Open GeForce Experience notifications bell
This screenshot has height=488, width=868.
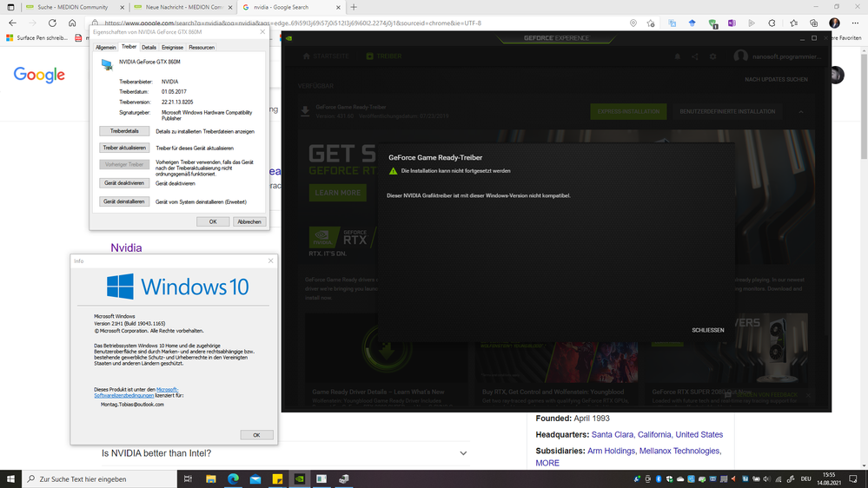[676, 56]
